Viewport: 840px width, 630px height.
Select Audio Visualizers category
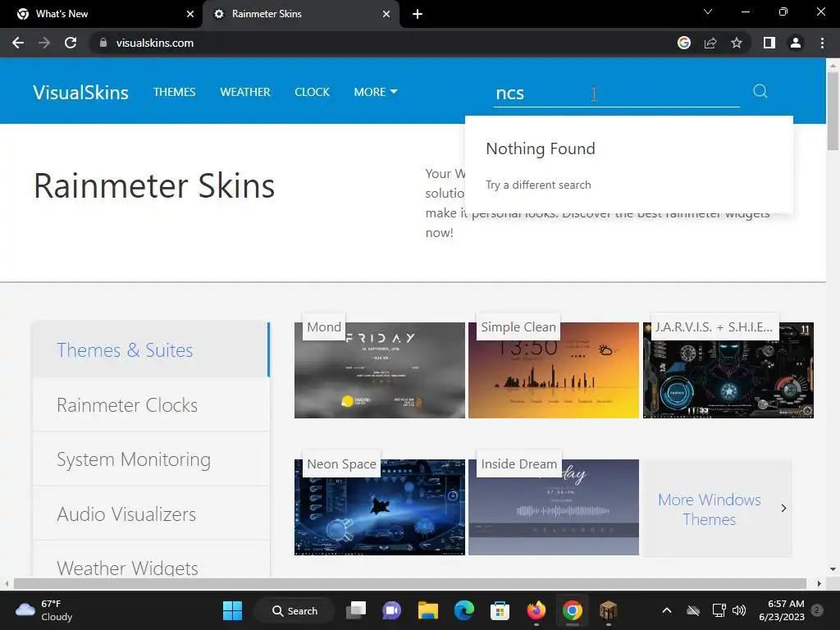click(151, 514)
